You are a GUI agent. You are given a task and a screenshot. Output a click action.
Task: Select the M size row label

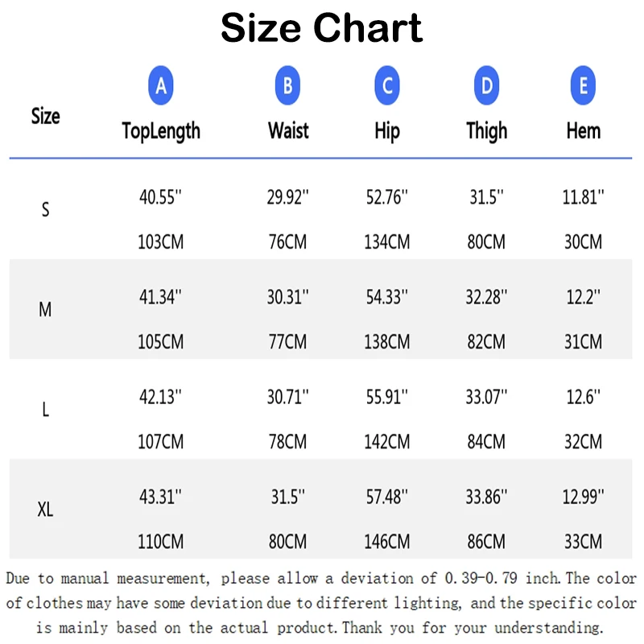coord(45,309)
